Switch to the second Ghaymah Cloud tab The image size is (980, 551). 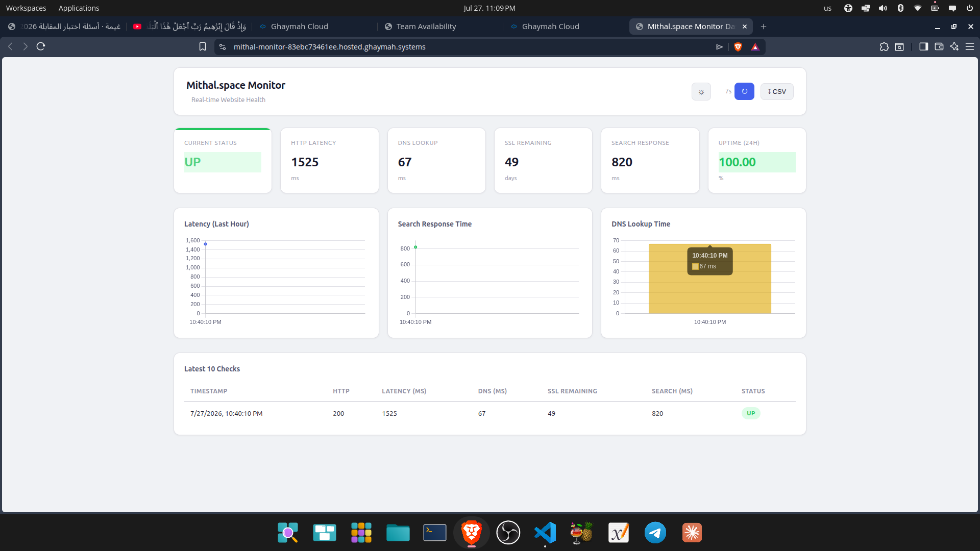[566, 27]
